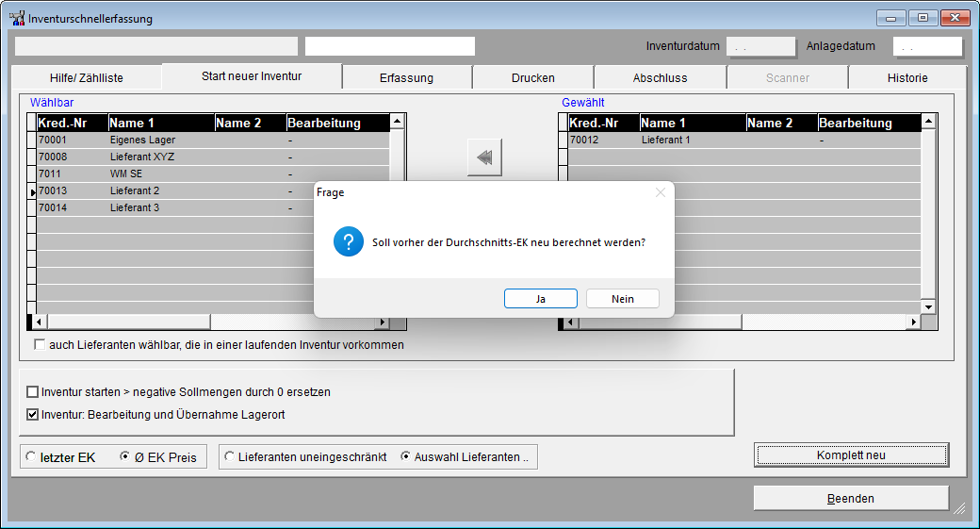980x529 pixels.
Task: Click the Komplett neu button
Action: (851, 455)
